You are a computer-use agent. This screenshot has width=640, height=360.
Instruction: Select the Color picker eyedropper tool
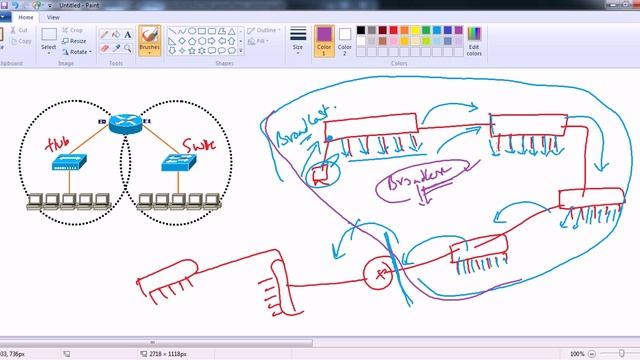pos(116,48)
